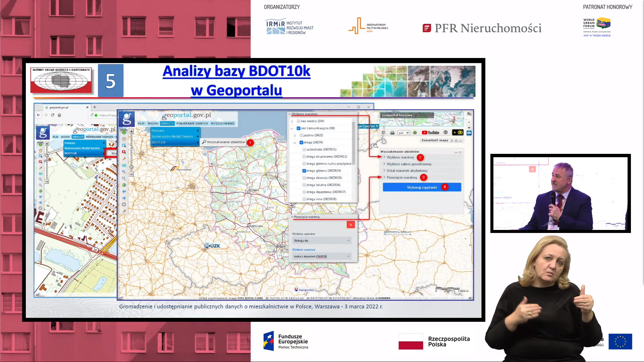Select the zoom-out magnifier tool

[124, 178]
